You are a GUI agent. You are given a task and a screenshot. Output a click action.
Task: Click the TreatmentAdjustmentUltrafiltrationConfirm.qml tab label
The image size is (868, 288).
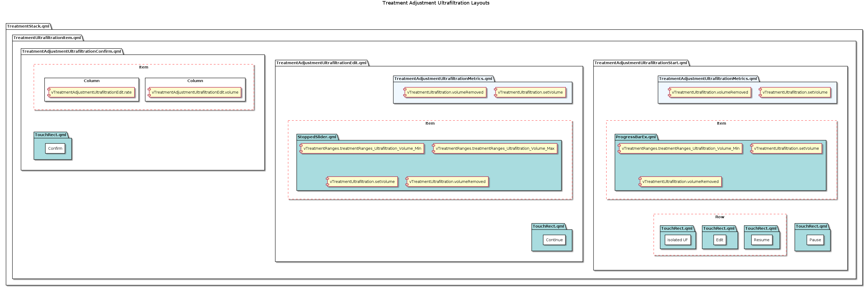pos(71,52)
